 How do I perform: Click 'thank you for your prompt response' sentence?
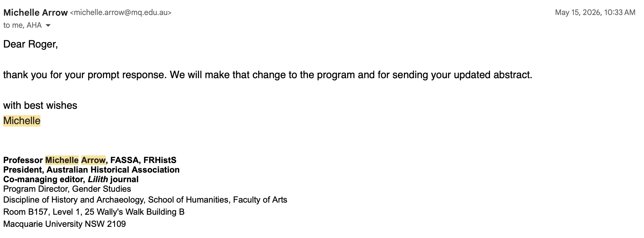(x=85, y=75)
